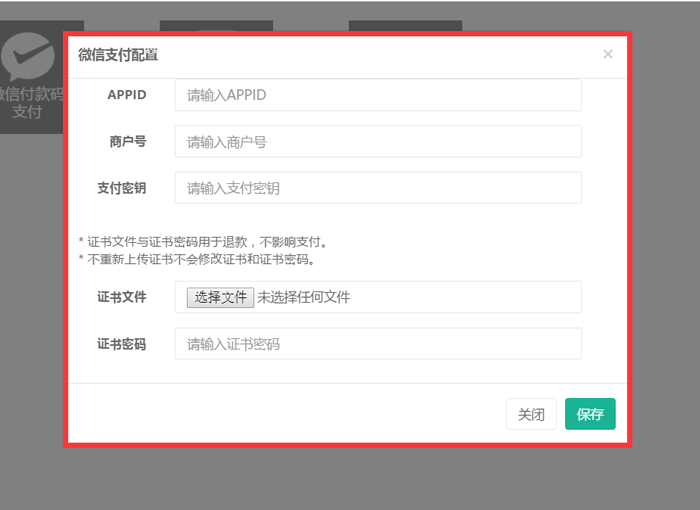The width and height of the screenshot is (700, 510).
Task: Click the 证书密码 field label
Action: (121, 344)
